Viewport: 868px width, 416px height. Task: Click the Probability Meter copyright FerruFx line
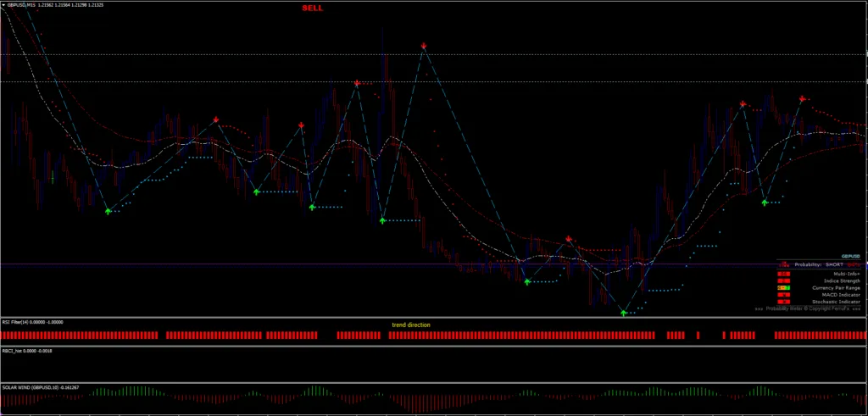pos(808,308)
